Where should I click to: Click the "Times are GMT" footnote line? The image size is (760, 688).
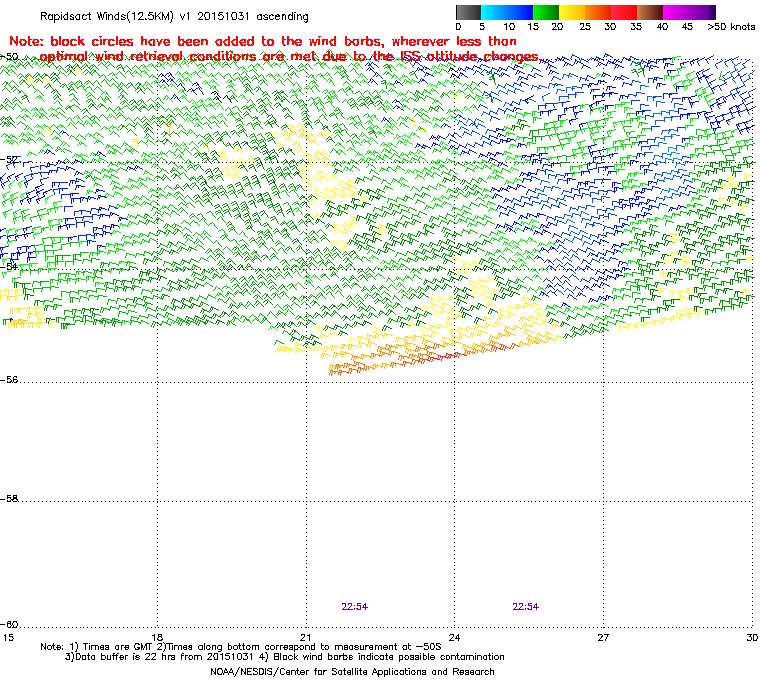click(241, 647)
